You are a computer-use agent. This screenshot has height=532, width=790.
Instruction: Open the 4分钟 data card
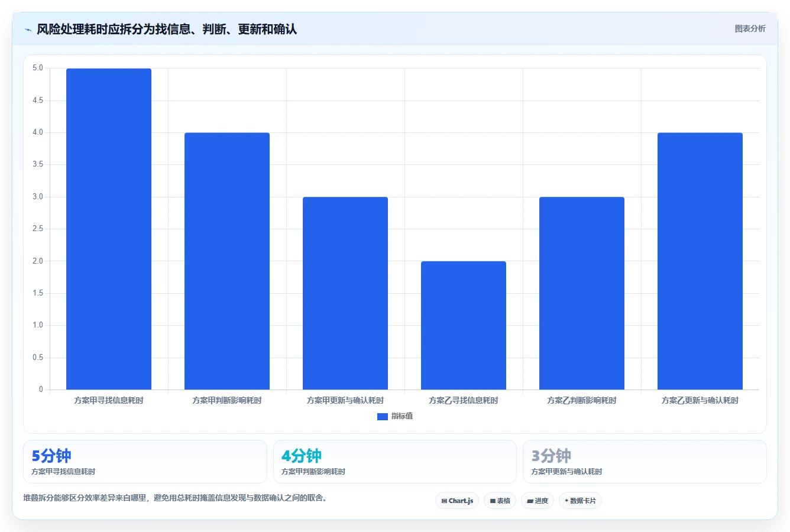pyautogui.click(x=395, y=462)
